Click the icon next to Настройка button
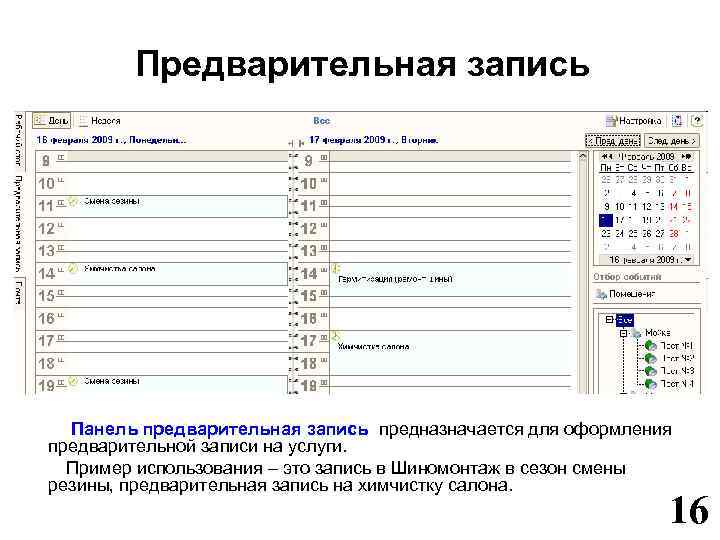 pos(677,121)
